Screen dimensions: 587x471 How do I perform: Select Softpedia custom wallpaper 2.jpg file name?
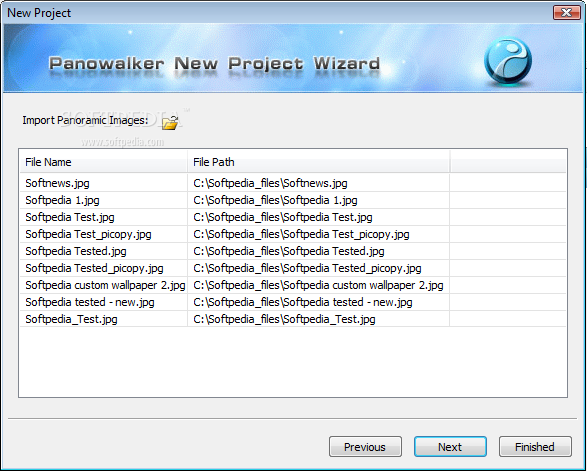(x=105, y=285)
